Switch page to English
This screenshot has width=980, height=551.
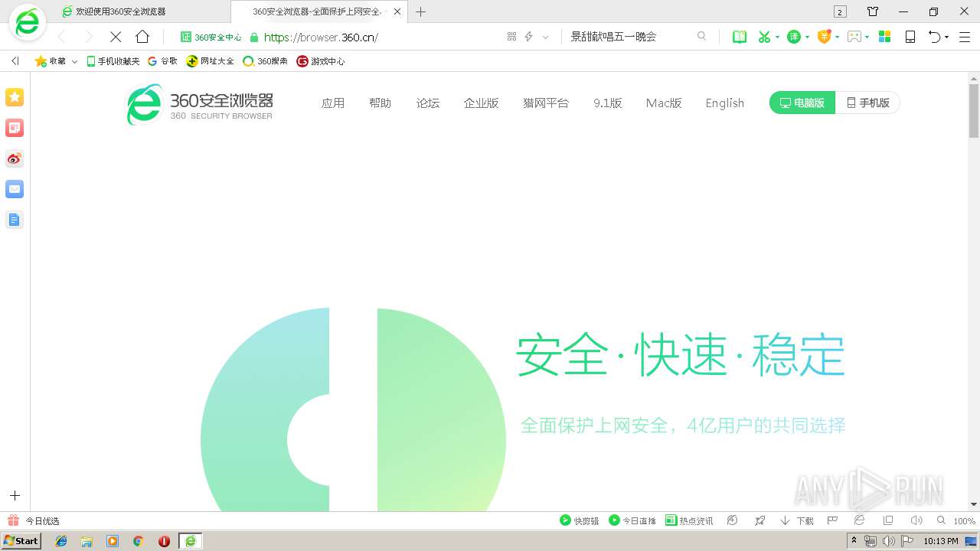pos(725,103)
